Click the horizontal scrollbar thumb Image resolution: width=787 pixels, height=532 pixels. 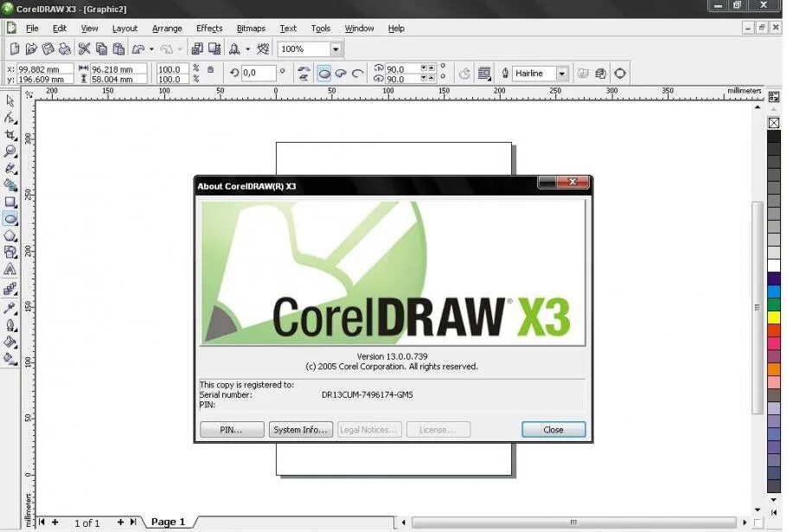[x=573, y=522]
